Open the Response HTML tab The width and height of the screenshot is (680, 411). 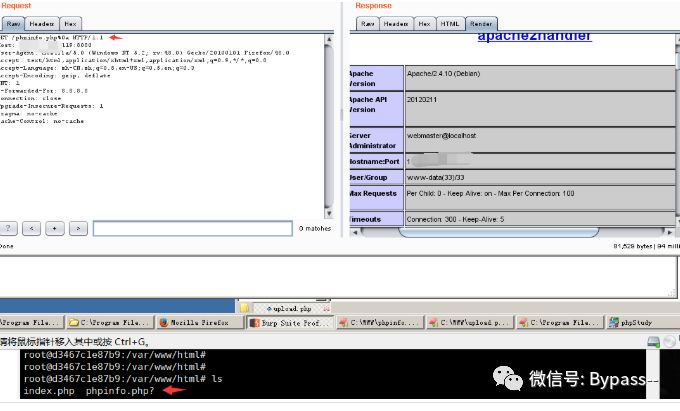tap(450, 24)
